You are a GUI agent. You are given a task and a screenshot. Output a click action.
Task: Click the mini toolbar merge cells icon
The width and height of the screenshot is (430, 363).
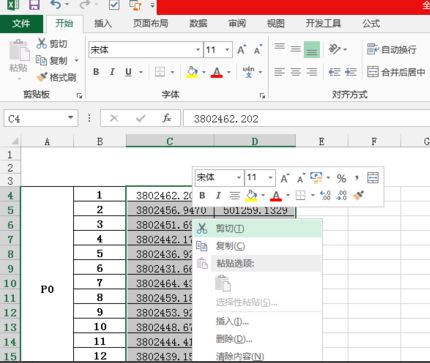pyautogui.click(x=373, y=178)
